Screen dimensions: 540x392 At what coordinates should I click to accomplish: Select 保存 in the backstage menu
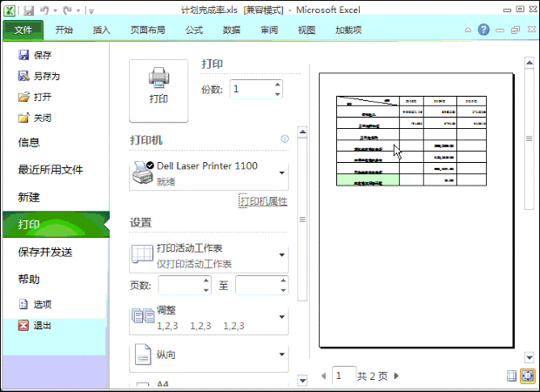[x=35, y=55]
